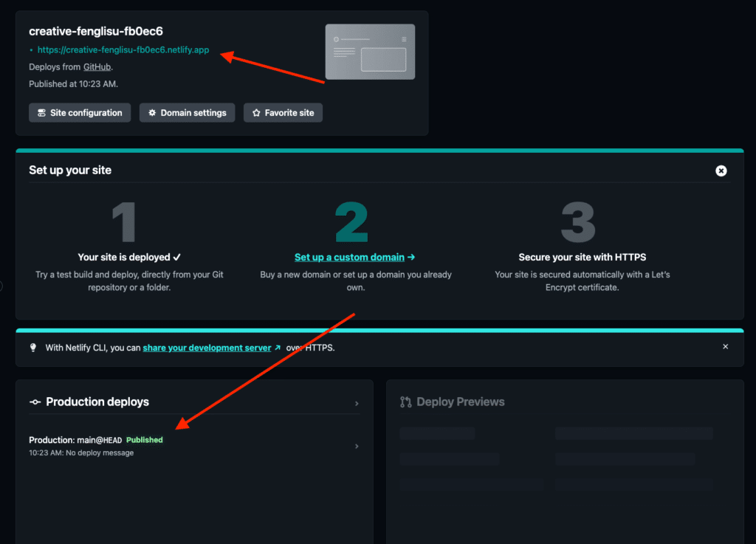Click the Deploy Previews heading
The height and width of the screenshot is (544, 756).
pos(461,402)
